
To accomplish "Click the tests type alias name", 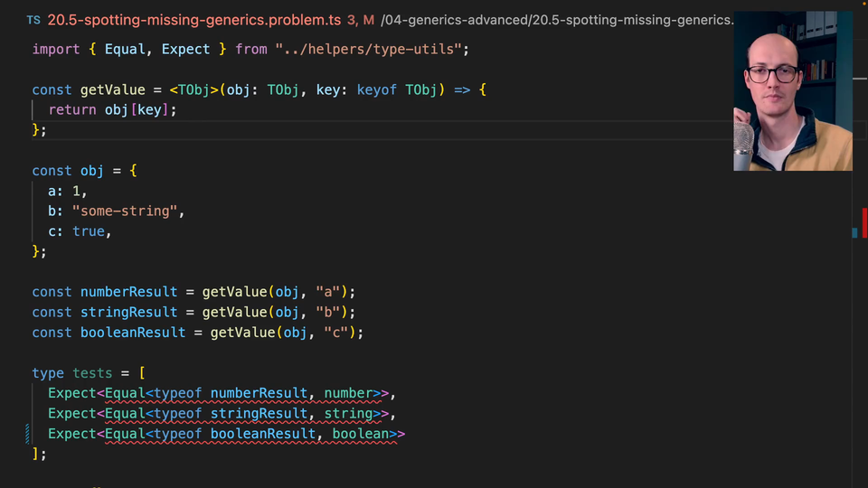I will (92, 373).
